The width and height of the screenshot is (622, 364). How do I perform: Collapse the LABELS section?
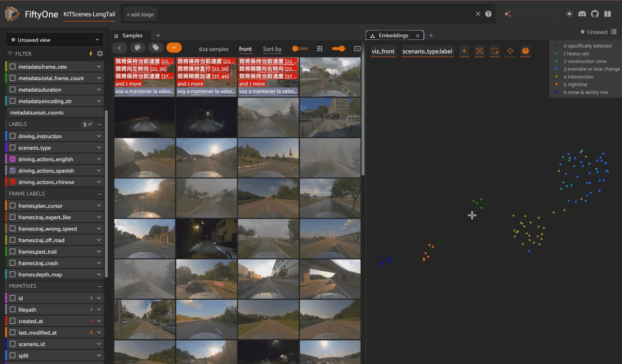[100, 124]
